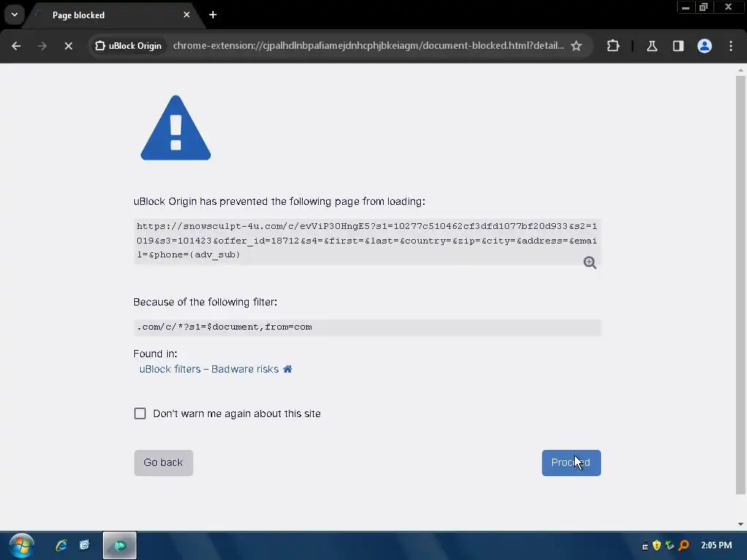Open the Chrome Labs flask icon

(x=652, y=46)
